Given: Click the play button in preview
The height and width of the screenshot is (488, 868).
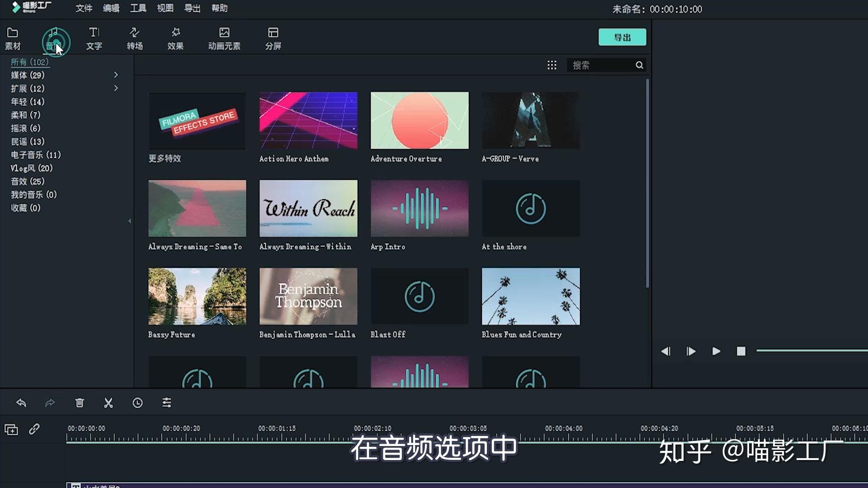Looking at the screenshot, I should (x=716, y=351).
